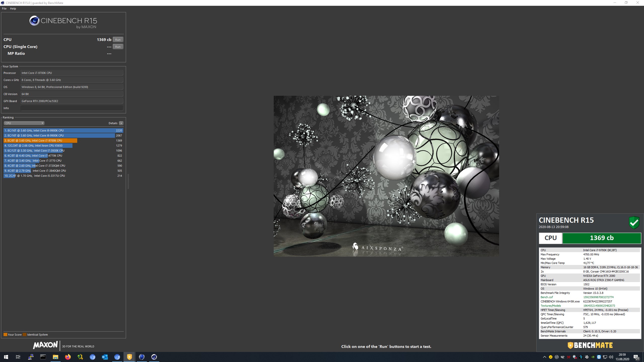Select ranking row Core i7-4770K
This screenshot has width=644, height=362.
[x=63, y=156]
